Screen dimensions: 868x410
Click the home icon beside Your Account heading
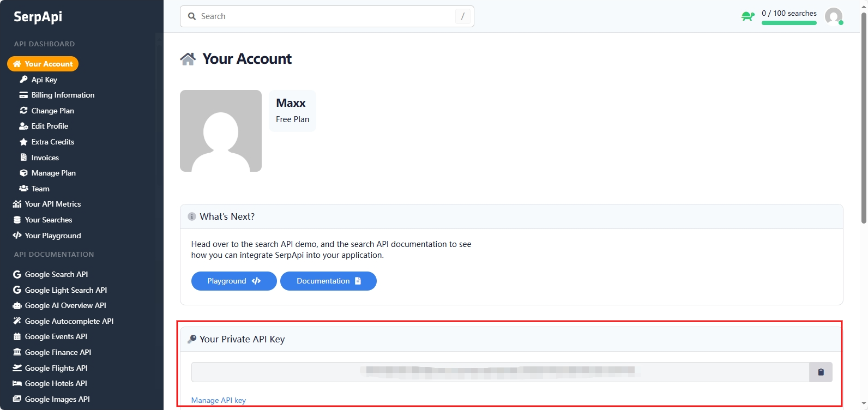(x=188, y=59)
